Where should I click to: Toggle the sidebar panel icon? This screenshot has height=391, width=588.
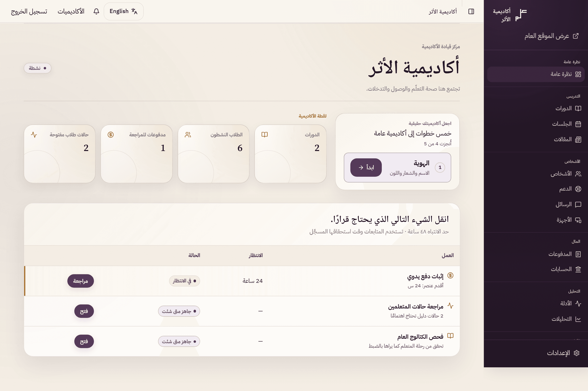471,11
